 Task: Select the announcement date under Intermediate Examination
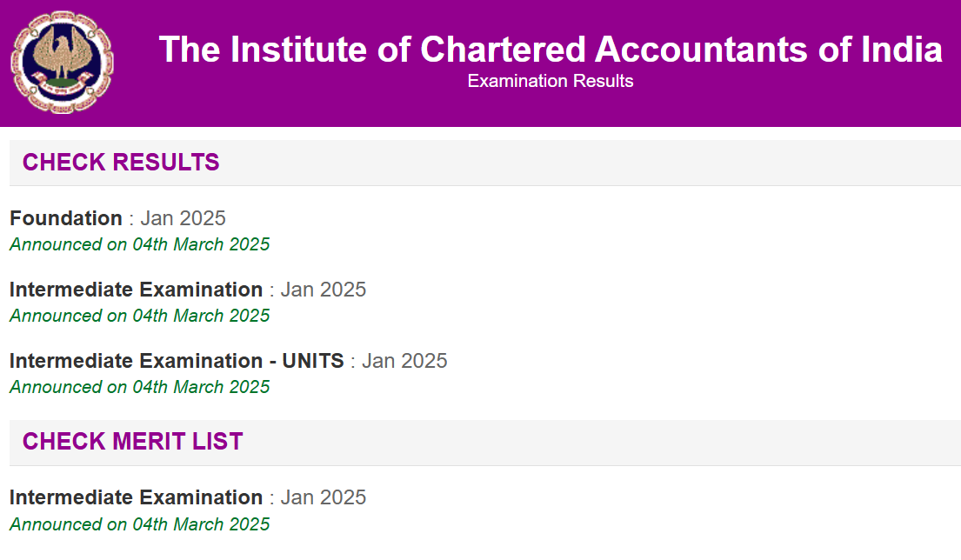pos(139,316)
